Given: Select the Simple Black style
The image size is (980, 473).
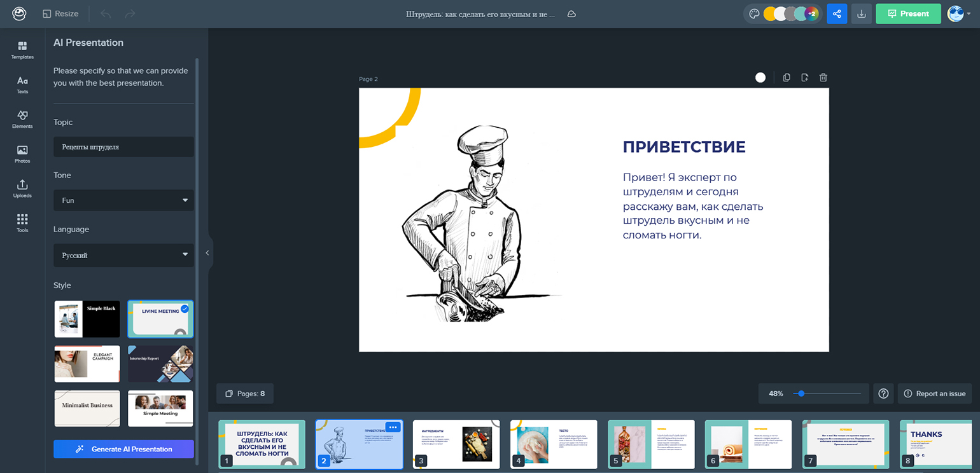Looking at the screenshot, I should pyautogui.click(x=87, y=319).
